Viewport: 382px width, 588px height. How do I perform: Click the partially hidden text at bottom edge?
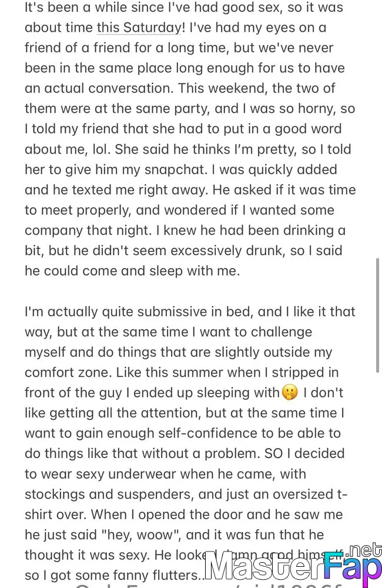pyautogui.click(x=210, y=584)
